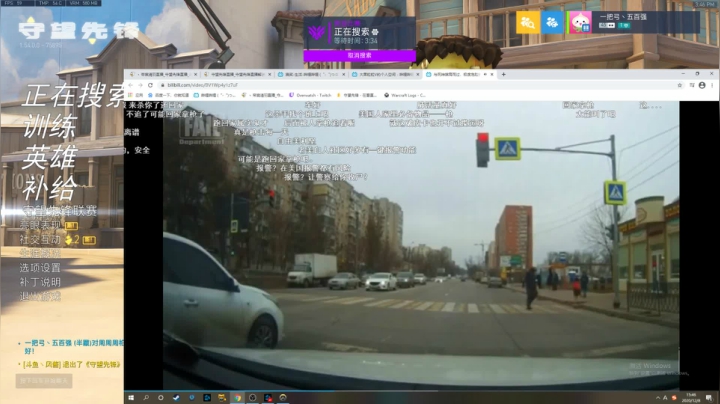Open the Overwatch - Twitch bookmark

click(x=310, y=95)
